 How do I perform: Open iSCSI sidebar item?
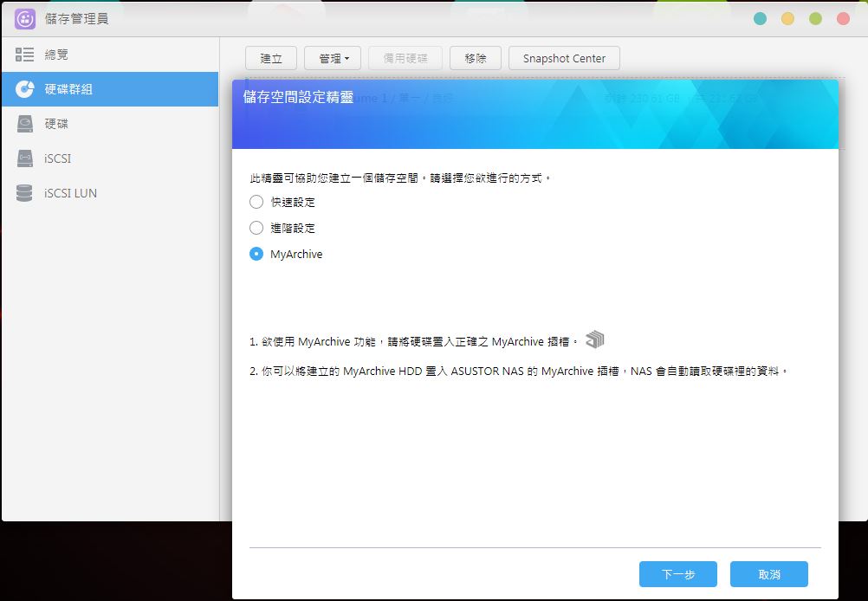pos(110,158)
